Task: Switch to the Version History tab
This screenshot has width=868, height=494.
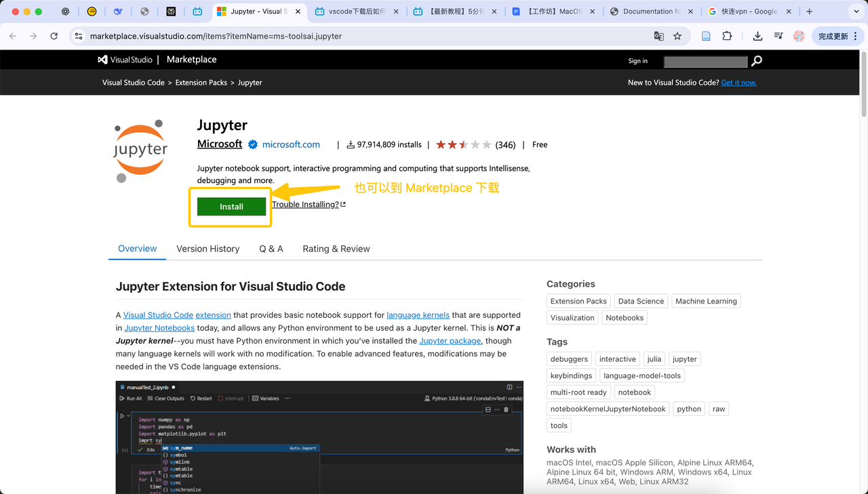Action: click(x=208, y=249)
